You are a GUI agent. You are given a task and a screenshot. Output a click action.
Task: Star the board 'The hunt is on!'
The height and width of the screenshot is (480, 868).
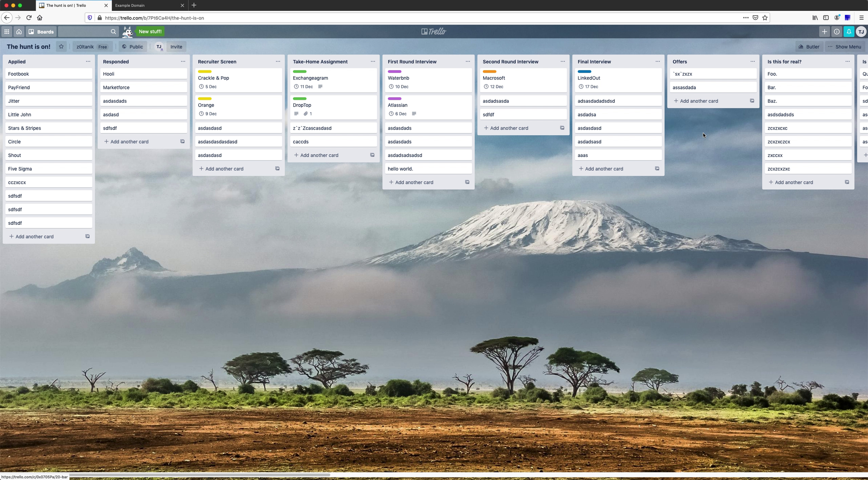coord(61,46)
